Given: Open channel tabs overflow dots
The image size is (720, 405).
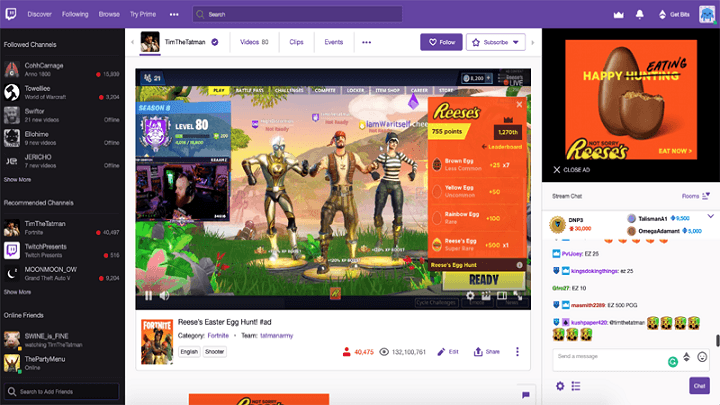Looking at the screenshot, I should [x=366, y=42].
